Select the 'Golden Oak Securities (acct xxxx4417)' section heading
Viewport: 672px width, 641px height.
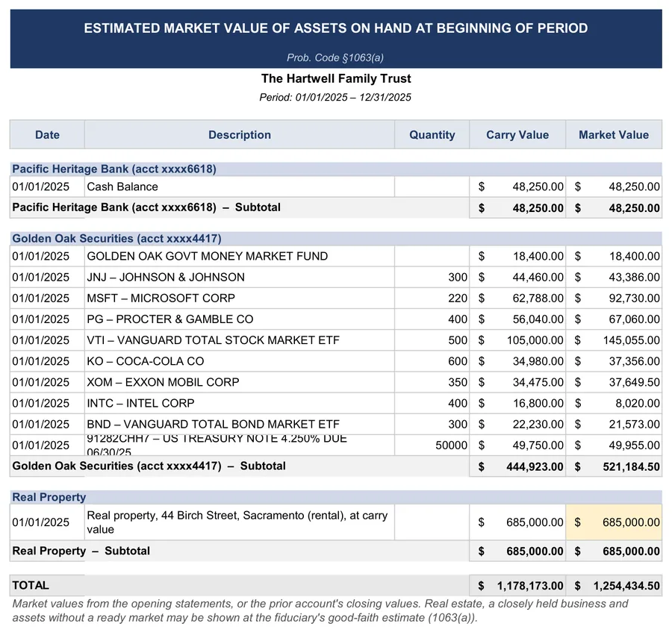116,238
